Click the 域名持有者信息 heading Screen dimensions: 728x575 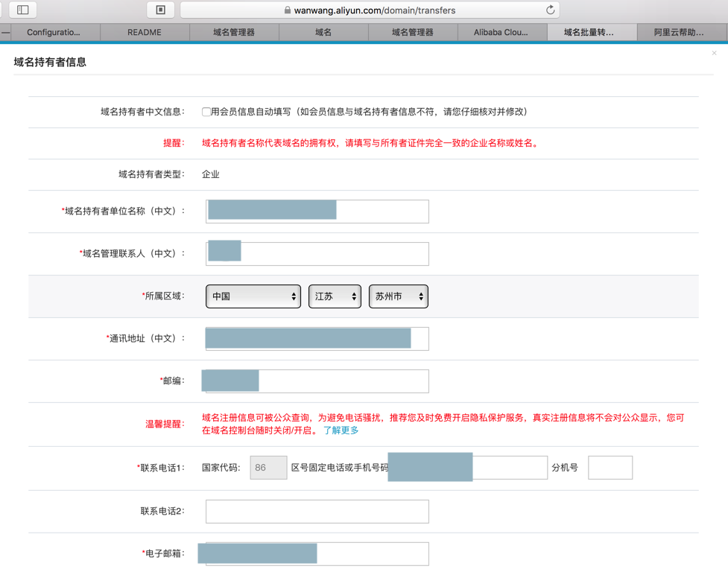tap(50, 62)
